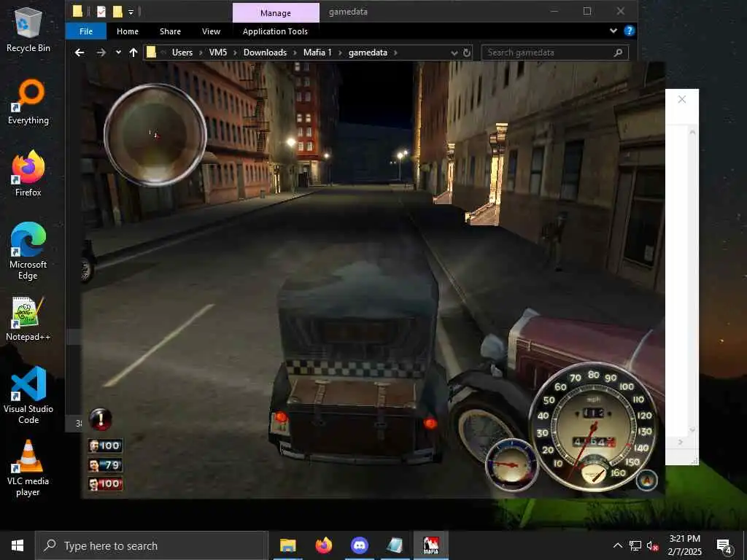Screen dimensions: 747x560
Task: Open File Explorer from the taskbar
Action: click(x=287, y=545)
